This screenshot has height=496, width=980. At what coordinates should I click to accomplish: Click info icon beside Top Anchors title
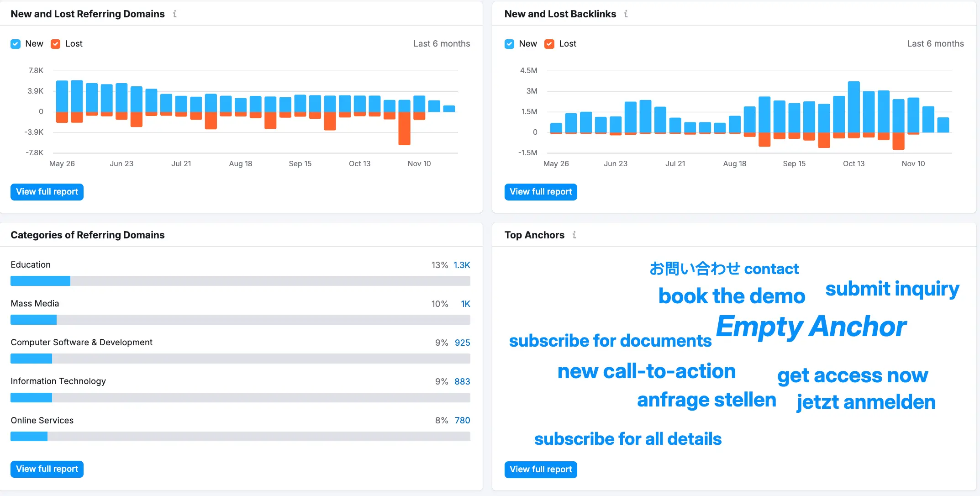574,235
